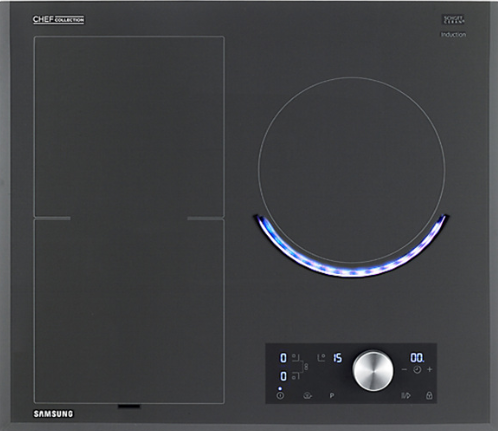Select the upper-left flex zone indicator

(x=296, y=358)
